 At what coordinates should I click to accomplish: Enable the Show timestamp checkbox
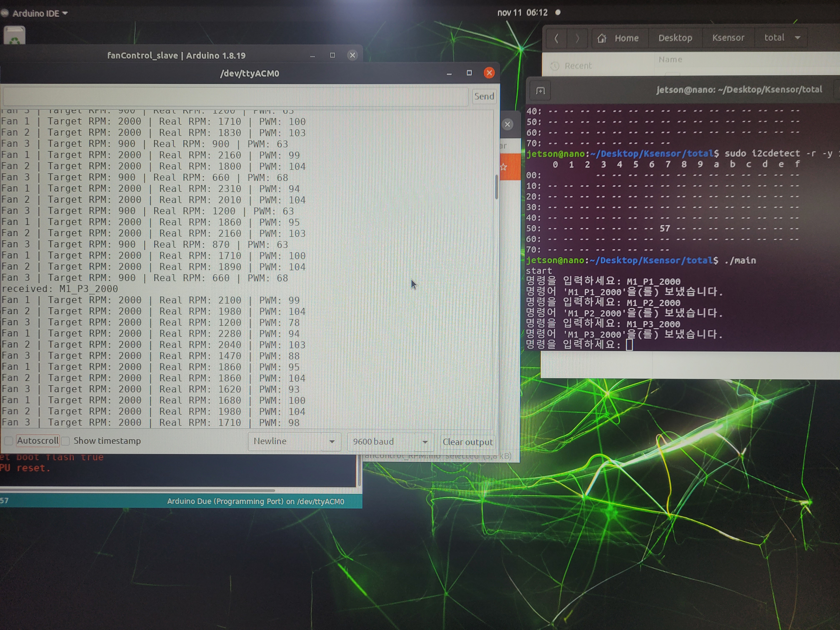point(66,441)
